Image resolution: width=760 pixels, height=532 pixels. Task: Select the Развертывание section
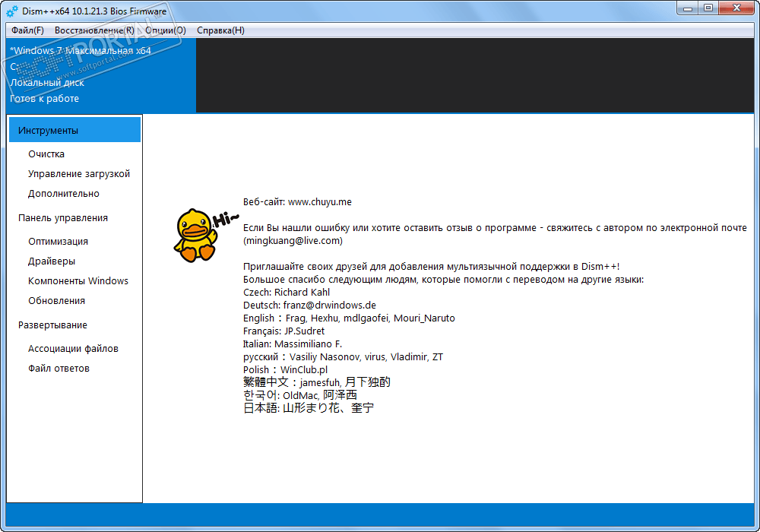tap(53, 325)
